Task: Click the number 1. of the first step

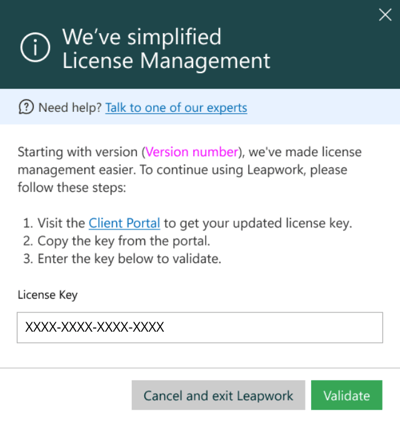Action: [28, 223]
